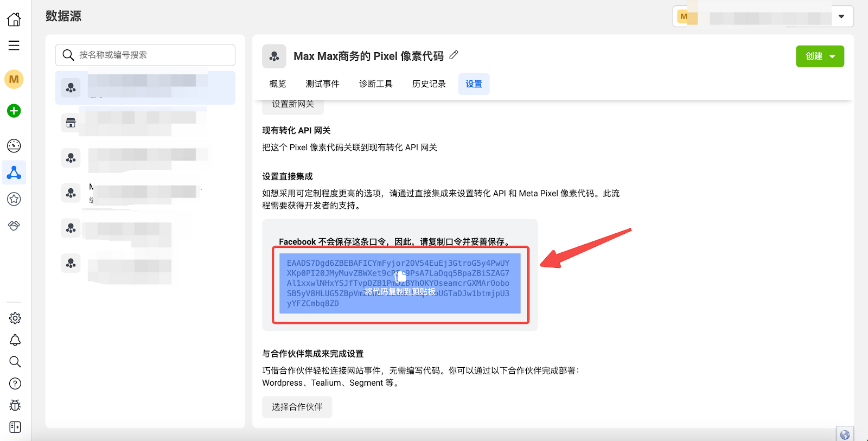Screen dimensions: 868x441
Task: Click the report bug icon
Action: (x=15, y=405)
